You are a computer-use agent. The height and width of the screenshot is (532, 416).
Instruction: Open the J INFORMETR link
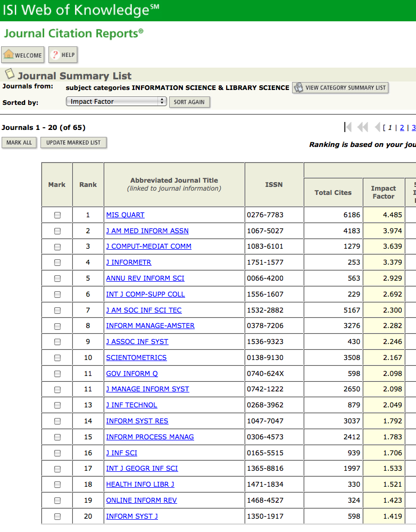129,262
